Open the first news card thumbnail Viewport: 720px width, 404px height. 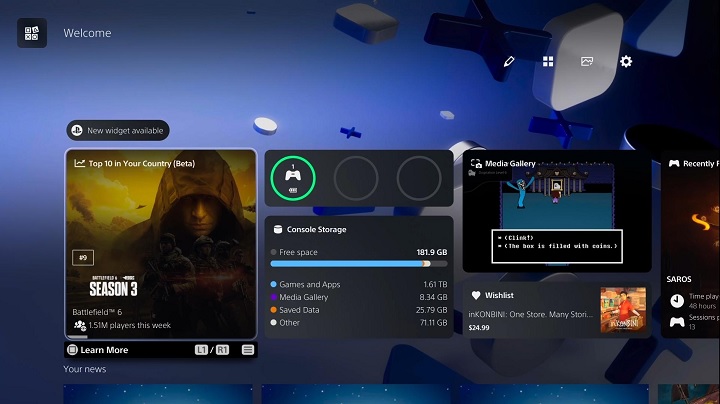point(158,394)
